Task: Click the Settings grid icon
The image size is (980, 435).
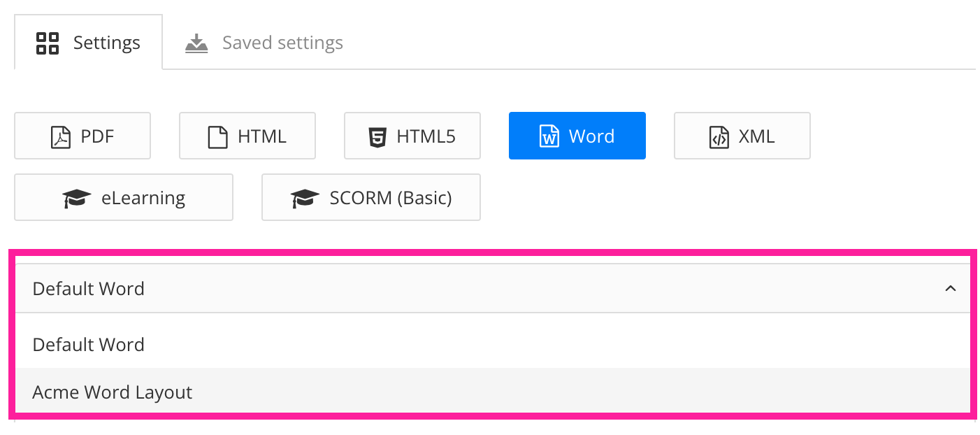Action: 46,42
